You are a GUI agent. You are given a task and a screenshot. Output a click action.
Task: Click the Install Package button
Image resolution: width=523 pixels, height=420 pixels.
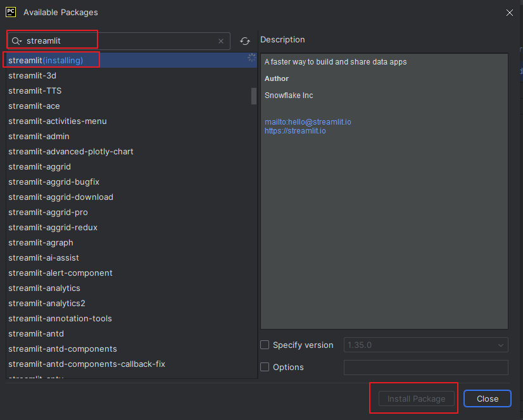(x=416, y=398)
